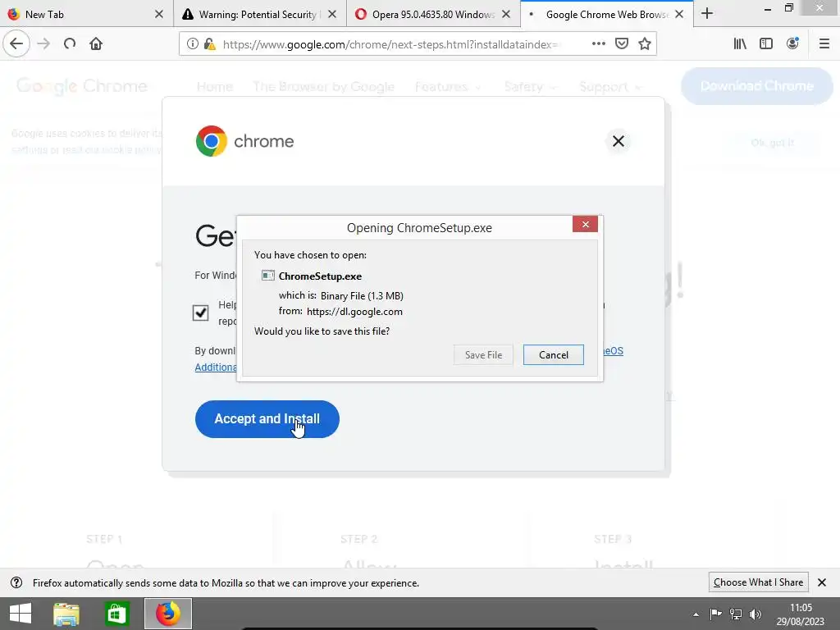This screenshot has width=840, height=630.
Task: Open the volume tray icon
Action: click(756, 614)
